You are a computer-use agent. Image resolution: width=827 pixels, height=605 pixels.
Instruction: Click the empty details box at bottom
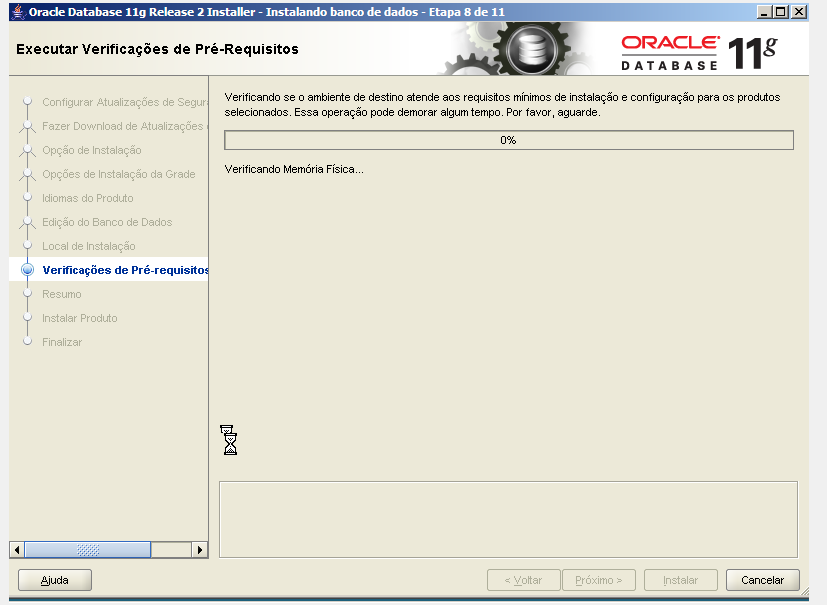pyautogui.click(x=508, y=520)
